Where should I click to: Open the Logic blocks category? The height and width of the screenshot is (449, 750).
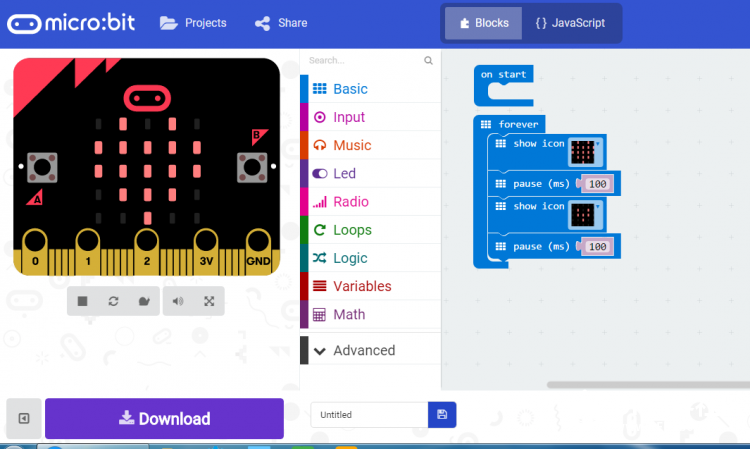[370, 258]
